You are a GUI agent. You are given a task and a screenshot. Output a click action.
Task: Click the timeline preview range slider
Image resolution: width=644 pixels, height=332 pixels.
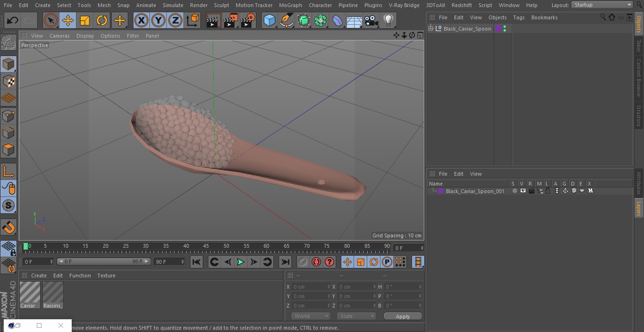point(103,261)
